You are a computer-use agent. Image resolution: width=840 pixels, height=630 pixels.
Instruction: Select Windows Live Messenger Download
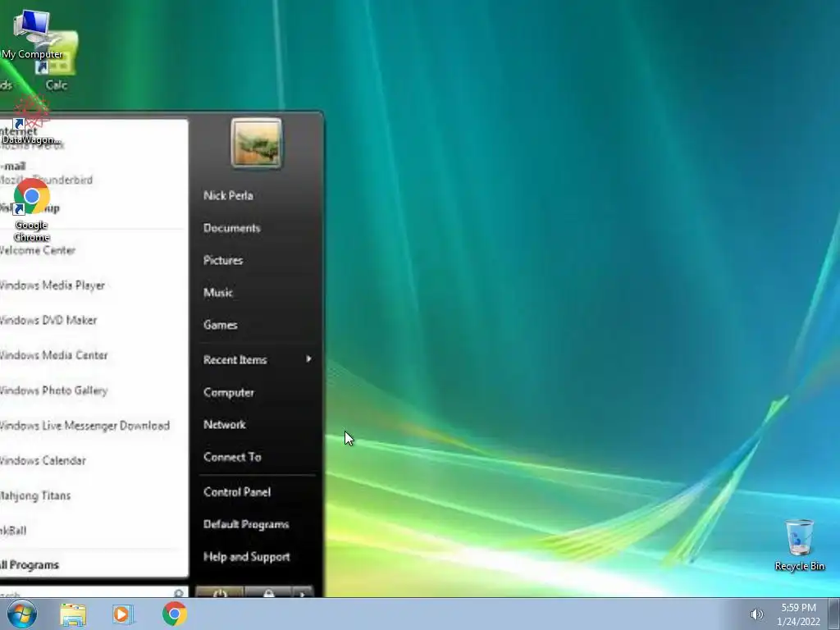[x=84, y=426]
